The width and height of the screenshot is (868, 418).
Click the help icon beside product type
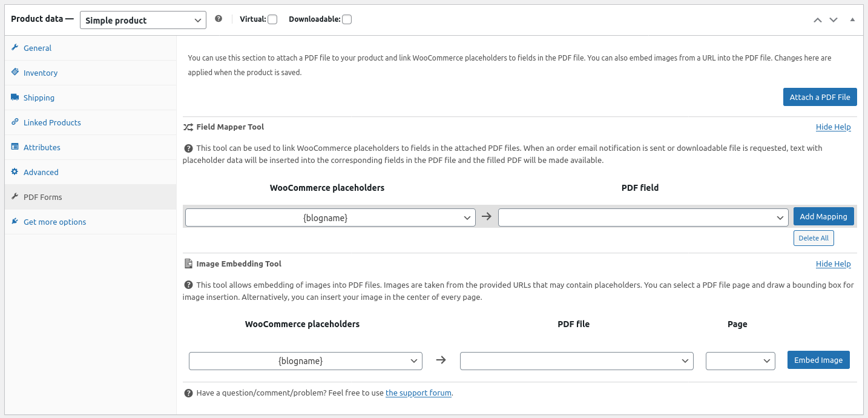tap(219, 19)
